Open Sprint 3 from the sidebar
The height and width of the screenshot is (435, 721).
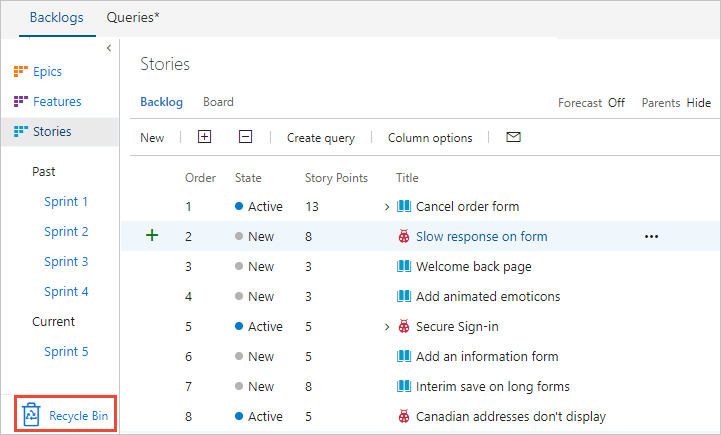tap(66, 262)
